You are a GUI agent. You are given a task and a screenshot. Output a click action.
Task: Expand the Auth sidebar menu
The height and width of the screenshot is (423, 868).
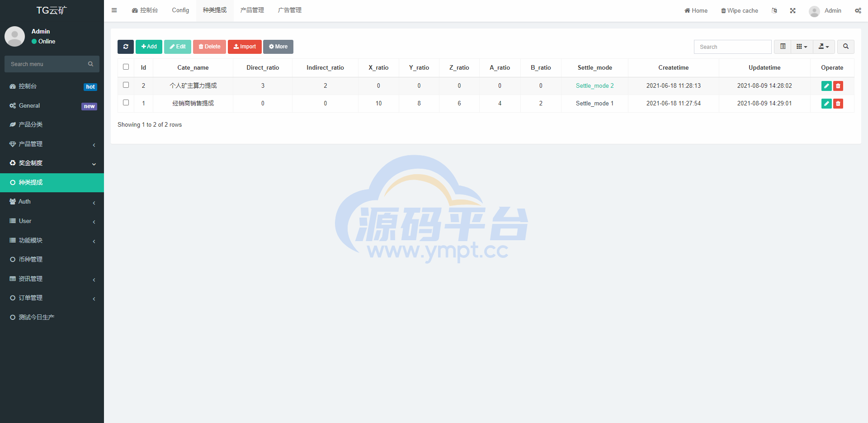pyautogui.click(x=52, y=202)
